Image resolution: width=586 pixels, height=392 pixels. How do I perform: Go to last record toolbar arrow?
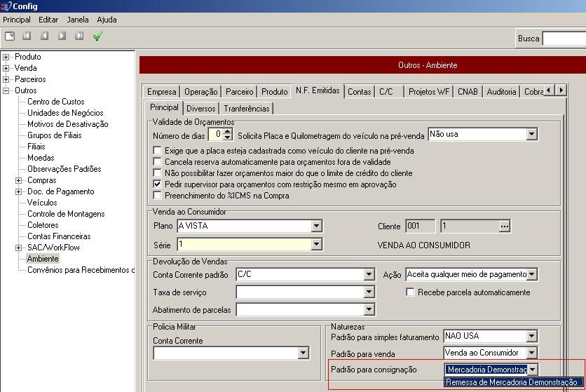pyautogui.click(x=79, y=36)
